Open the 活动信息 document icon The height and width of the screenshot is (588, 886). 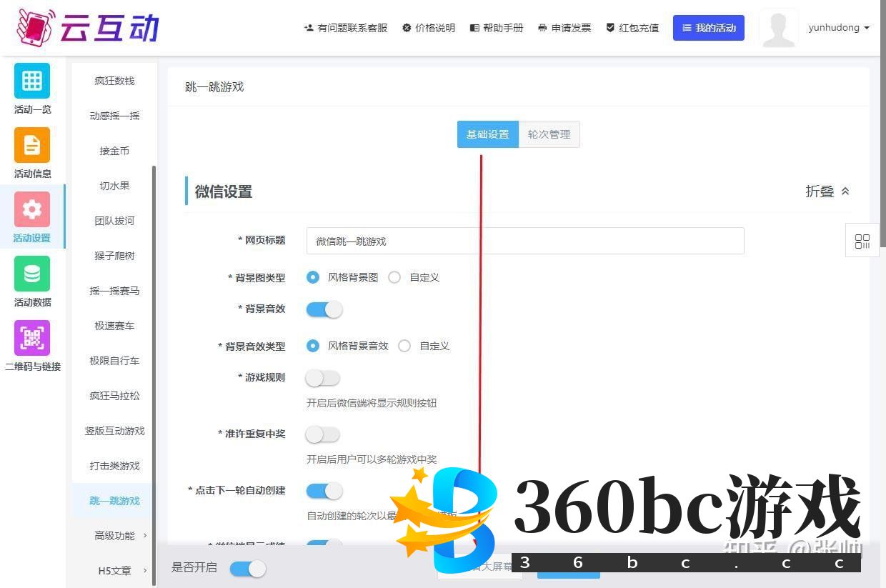[x=32, y=145]
